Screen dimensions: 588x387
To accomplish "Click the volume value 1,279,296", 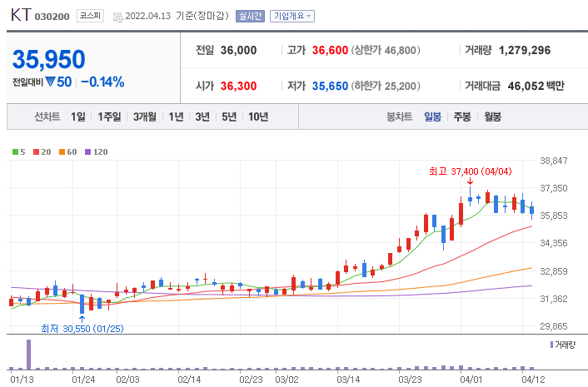I will 525,50.
